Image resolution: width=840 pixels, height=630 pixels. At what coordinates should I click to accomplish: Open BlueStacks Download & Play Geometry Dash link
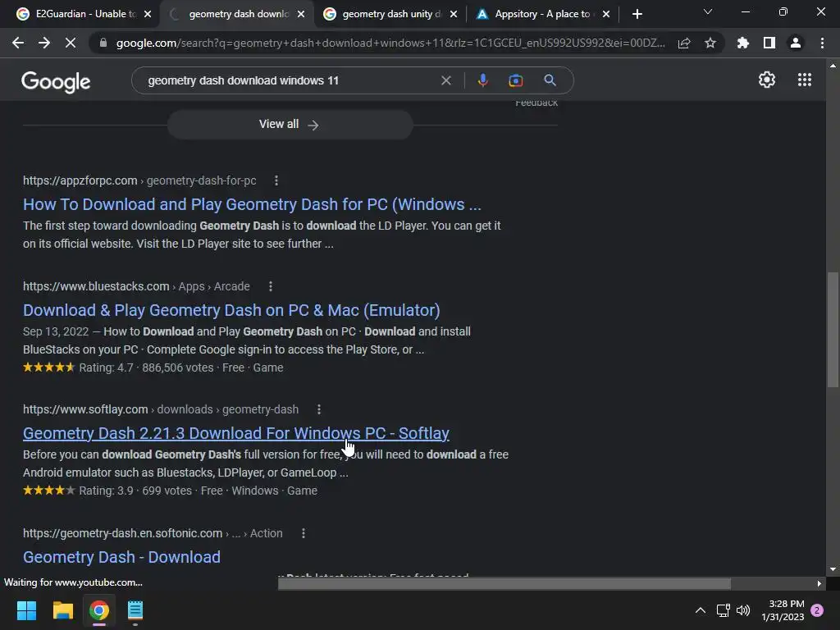tap(231, 310)
